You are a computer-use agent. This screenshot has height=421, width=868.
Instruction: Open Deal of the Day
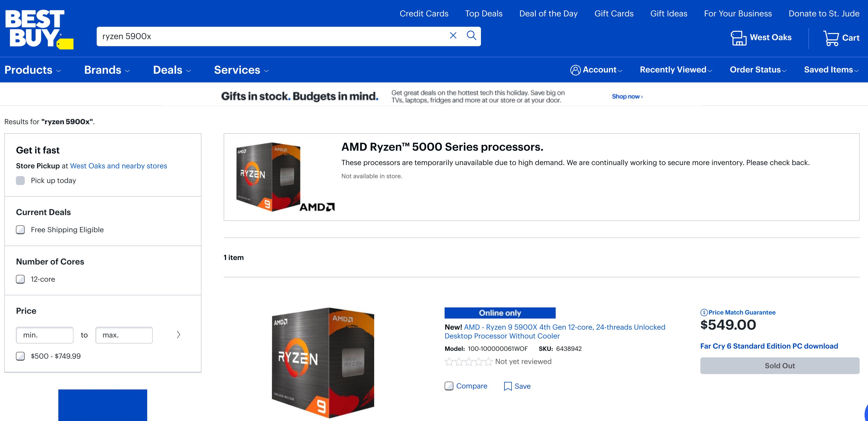pyautogui.click(x=548, y=13)
